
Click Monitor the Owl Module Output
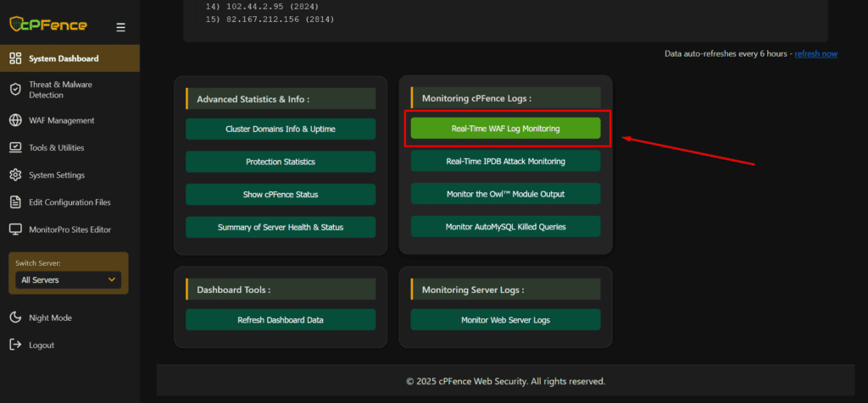[x=505, y=194]
